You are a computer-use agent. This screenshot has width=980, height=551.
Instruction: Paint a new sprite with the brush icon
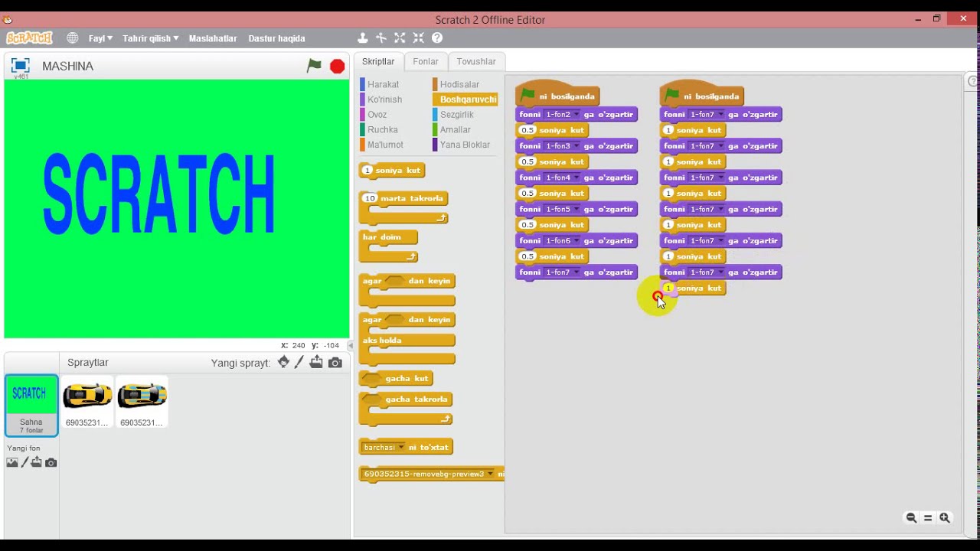pos(299,362)
